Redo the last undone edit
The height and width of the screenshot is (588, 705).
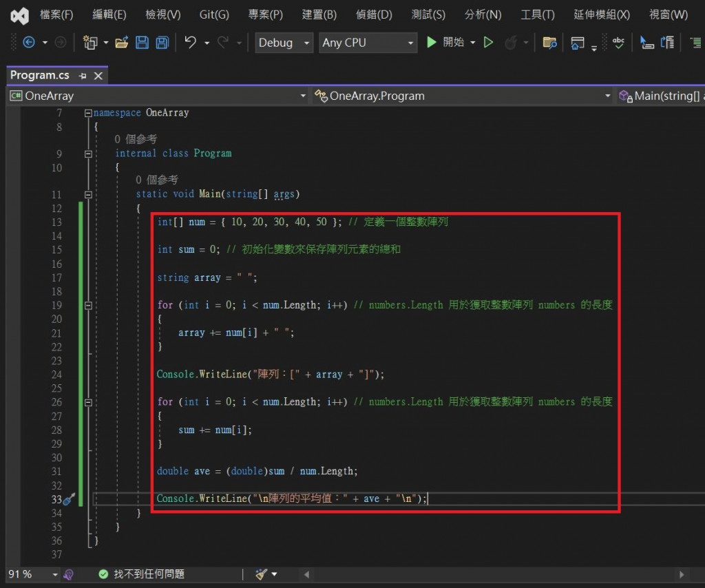coord(223,43)
